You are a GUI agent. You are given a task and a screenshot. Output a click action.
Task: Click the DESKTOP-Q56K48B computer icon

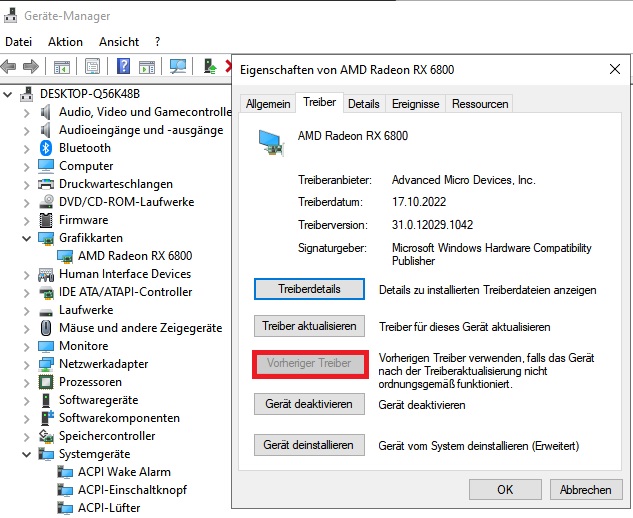point(27,94)
